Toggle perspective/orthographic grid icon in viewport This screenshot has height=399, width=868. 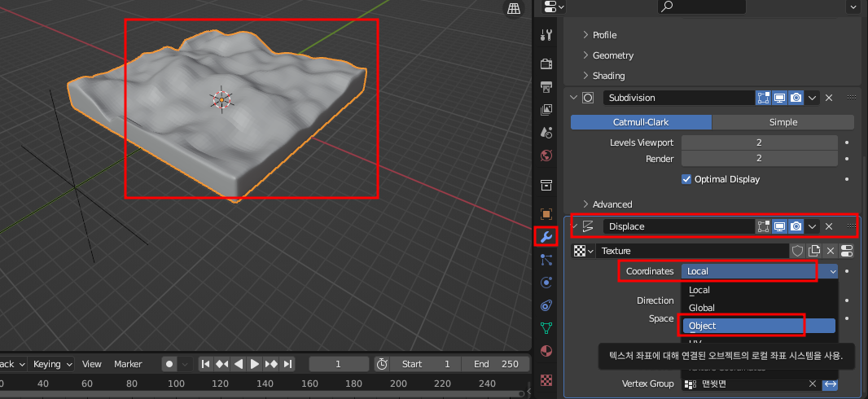(x=515, y=8)
